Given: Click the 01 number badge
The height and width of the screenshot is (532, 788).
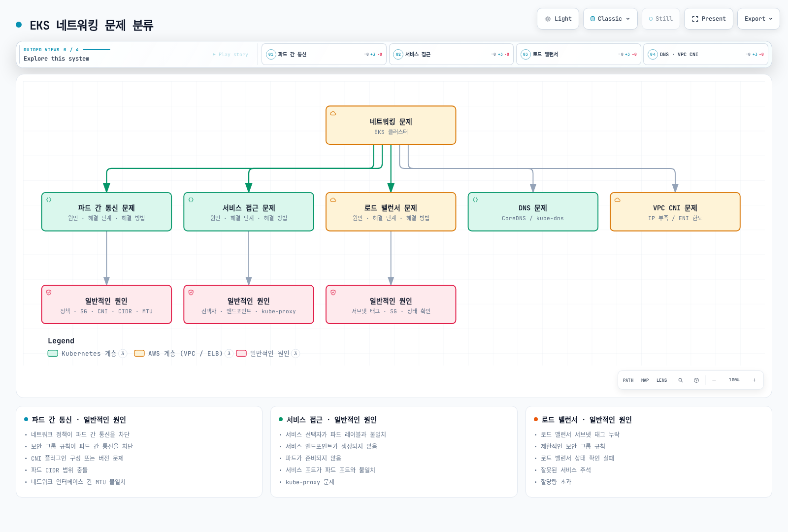Looking at the screenshot, I should point(271,54).
